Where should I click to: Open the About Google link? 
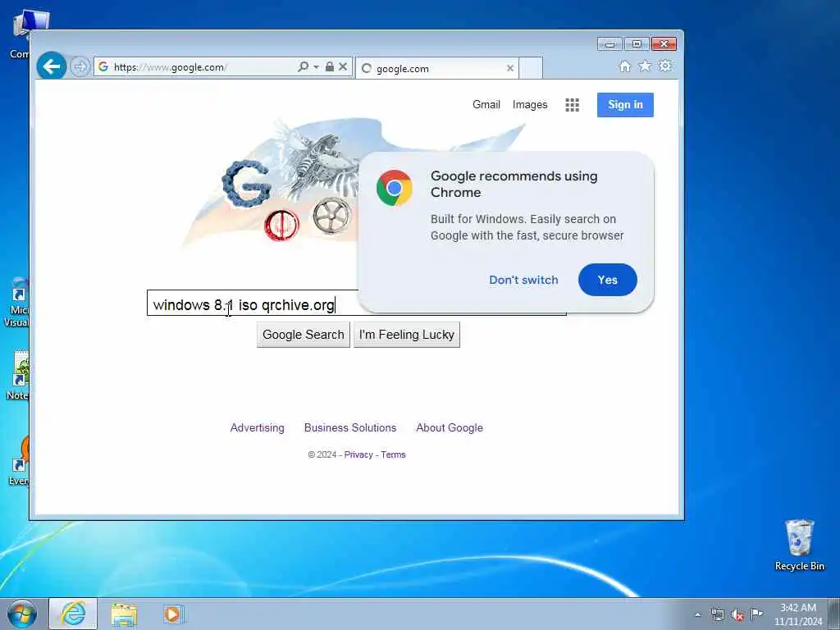(x=450, y=427)
